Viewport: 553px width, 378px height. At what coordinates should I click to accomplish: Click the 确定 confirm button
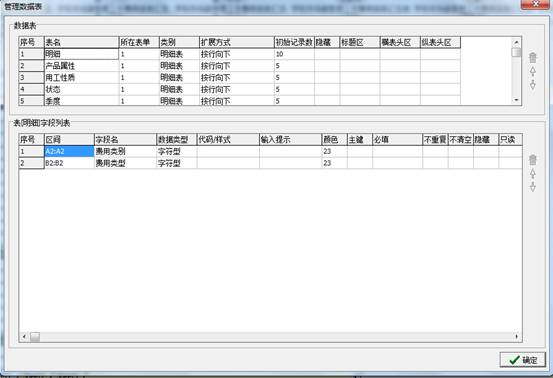pos(522,360)
